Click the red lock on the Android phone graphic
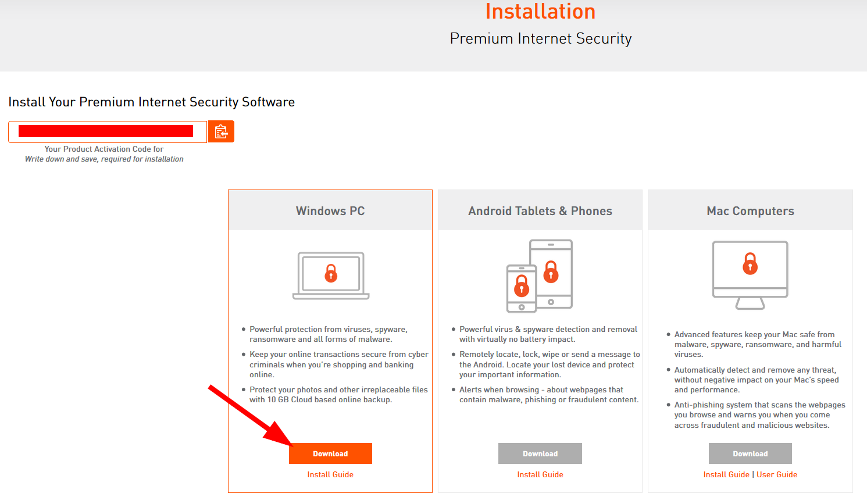 pos(522,285)
